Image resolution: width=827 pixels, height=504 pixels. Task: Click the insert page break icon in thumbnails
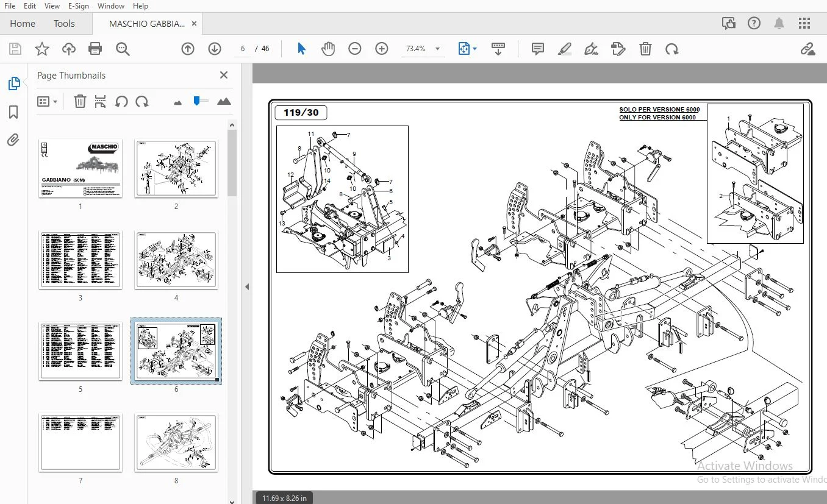tap(101, 101)
